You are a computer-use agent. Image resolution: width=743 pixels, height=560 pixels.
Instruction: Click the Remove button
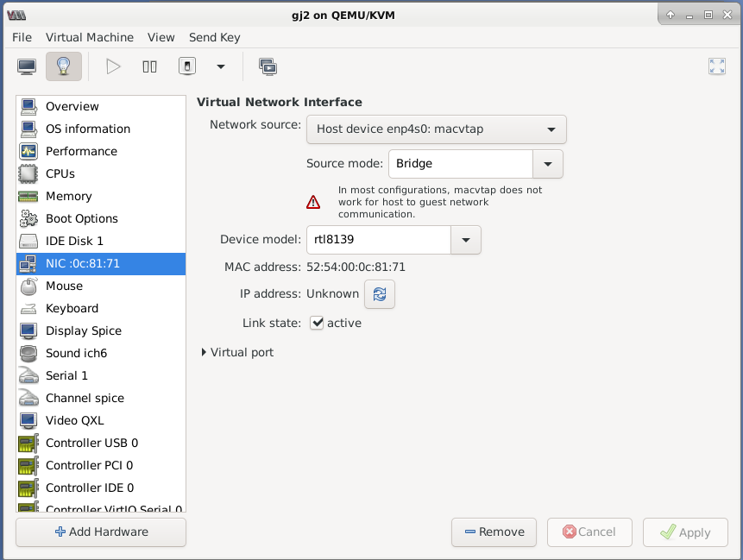494,532
